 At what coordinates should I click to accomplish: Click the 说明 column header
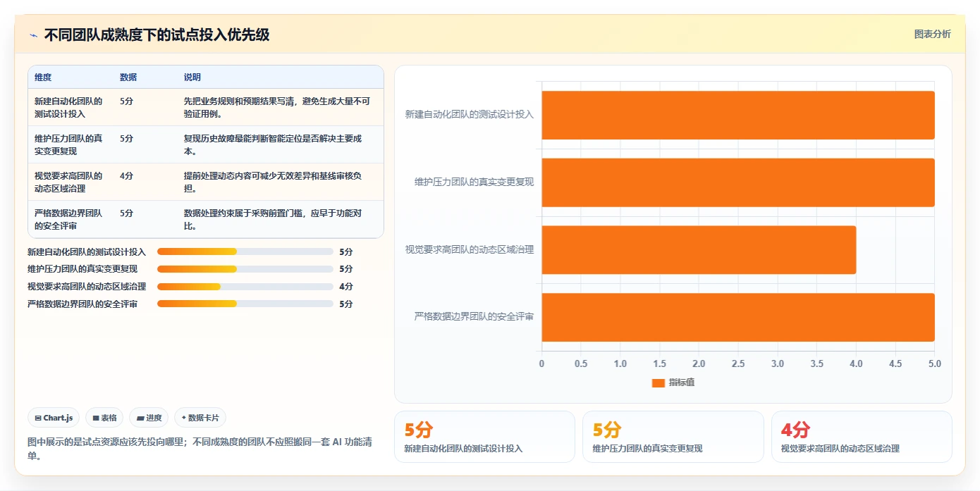(192, 77)
